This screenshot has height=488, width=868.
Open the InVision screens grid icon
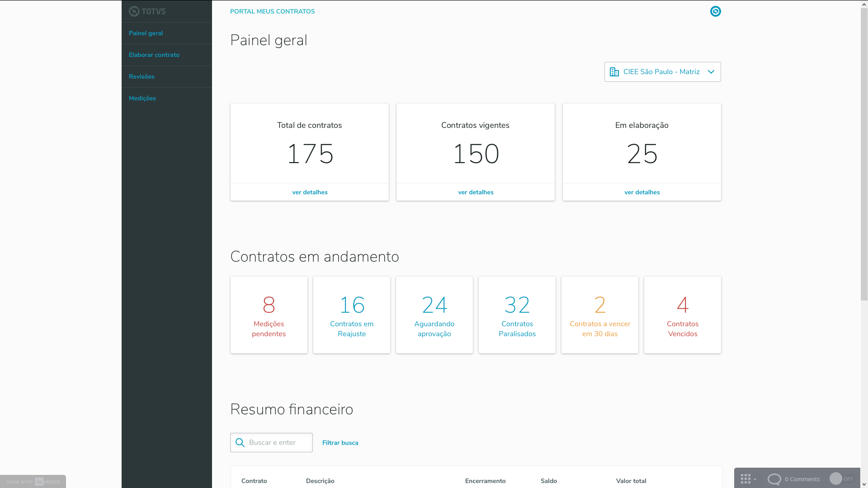pyautogui.click(x=745, y=479)
